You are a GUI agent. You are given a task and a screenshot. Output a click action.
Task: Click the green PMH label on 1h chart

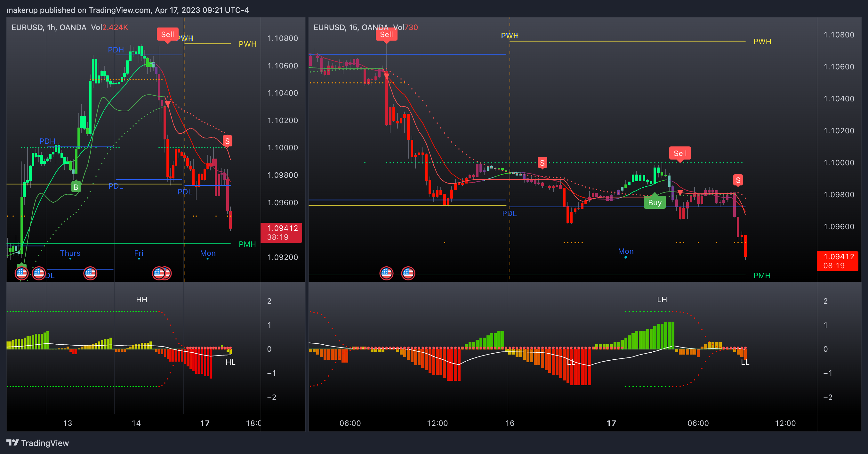(x=247, y=244)
